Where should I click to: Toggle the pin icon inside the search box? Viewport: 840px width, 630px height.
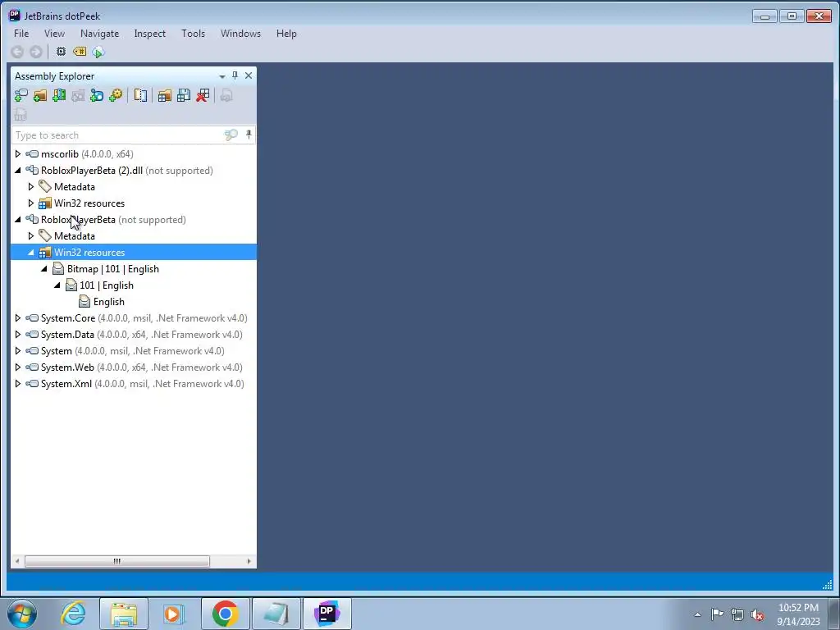pyautogui.click(x=249, y=135)
